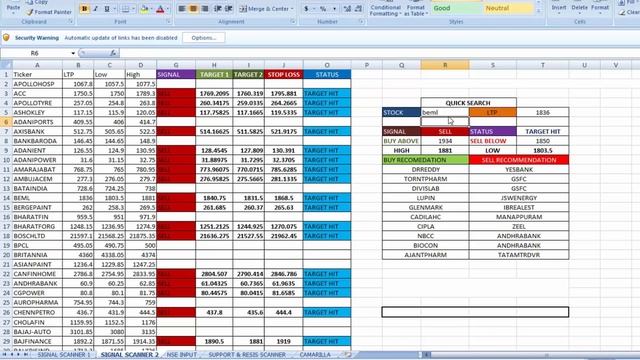This screenshot has width=640, height=360.
Task: Expand the Merge & Center dropdown arrow
Action: (x=292, y=9)
